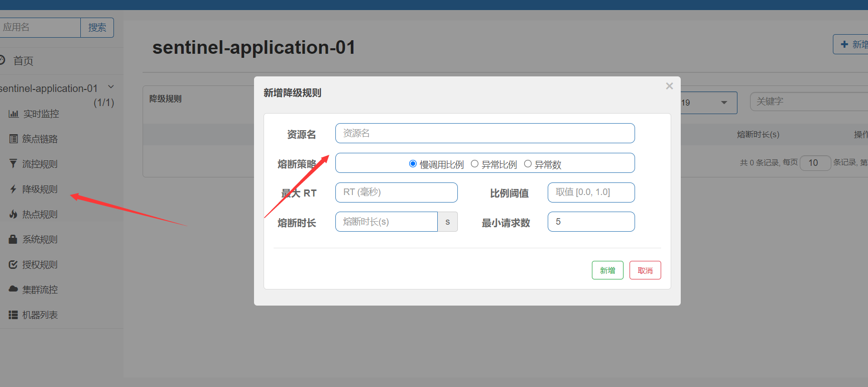This screenshot has width=868, height=387.
Task: Select the 异常比例 radio option
Action: (x=474, y=164)
